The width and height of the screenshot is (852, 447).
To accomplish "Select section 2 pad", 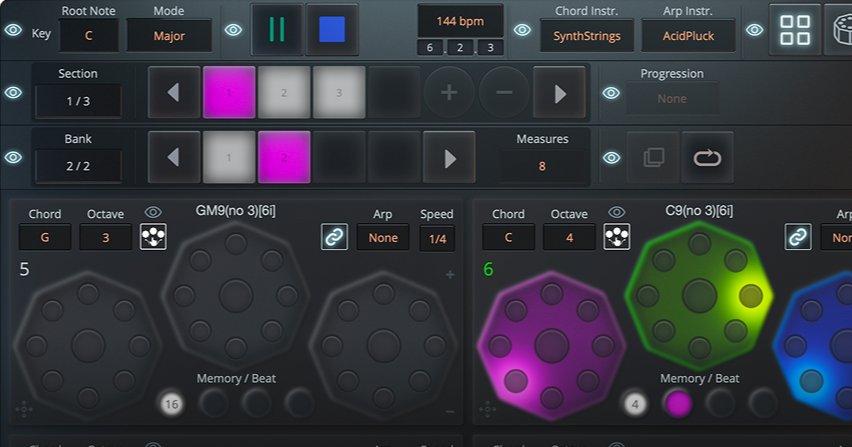I will [284, 93].
